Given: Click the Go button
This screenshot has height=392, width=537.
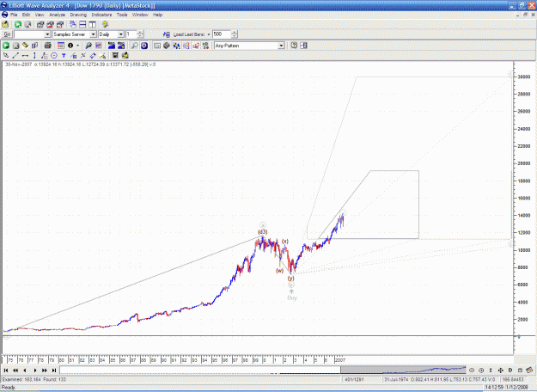Looking at the screenshot, I should click(x=7, y=34).
